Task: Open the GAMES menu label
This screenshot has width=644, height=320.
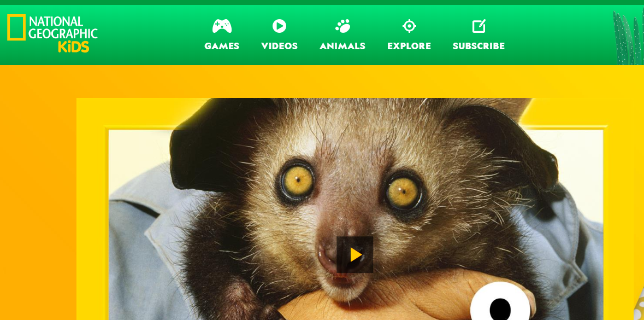Action: click(x=222, y=46)
